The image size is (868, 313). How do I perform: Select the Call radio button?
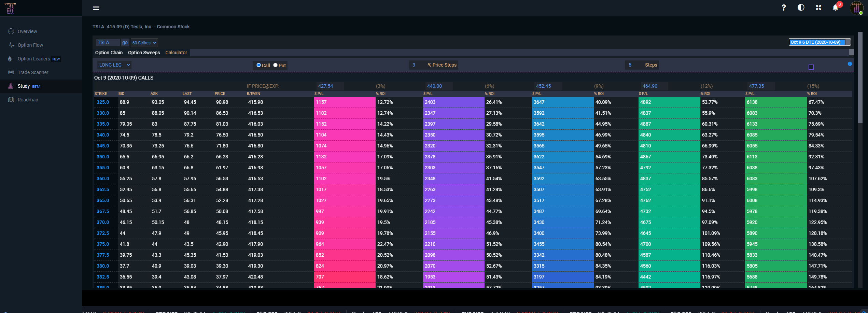[x=258, y=65]
